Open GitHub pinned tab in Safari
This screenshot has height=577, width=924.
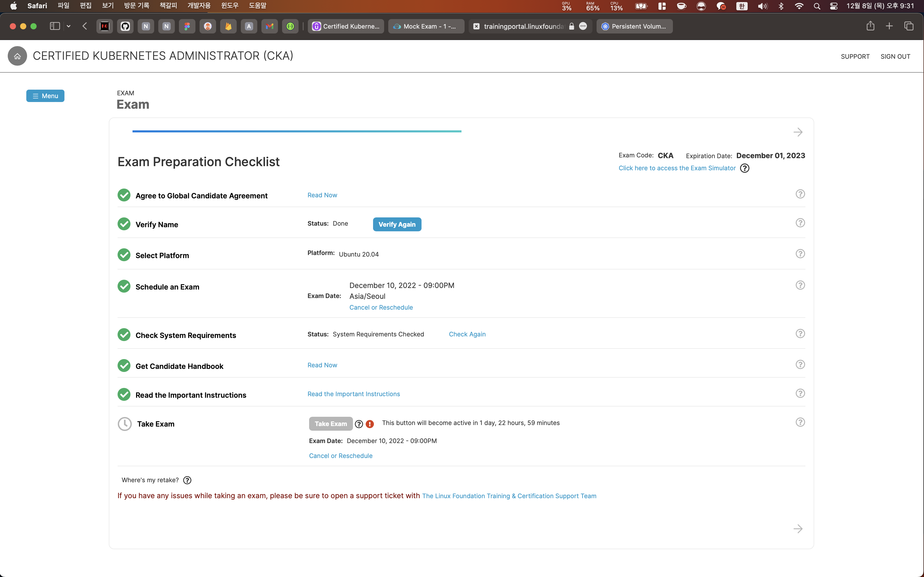(x=125, y=26)
